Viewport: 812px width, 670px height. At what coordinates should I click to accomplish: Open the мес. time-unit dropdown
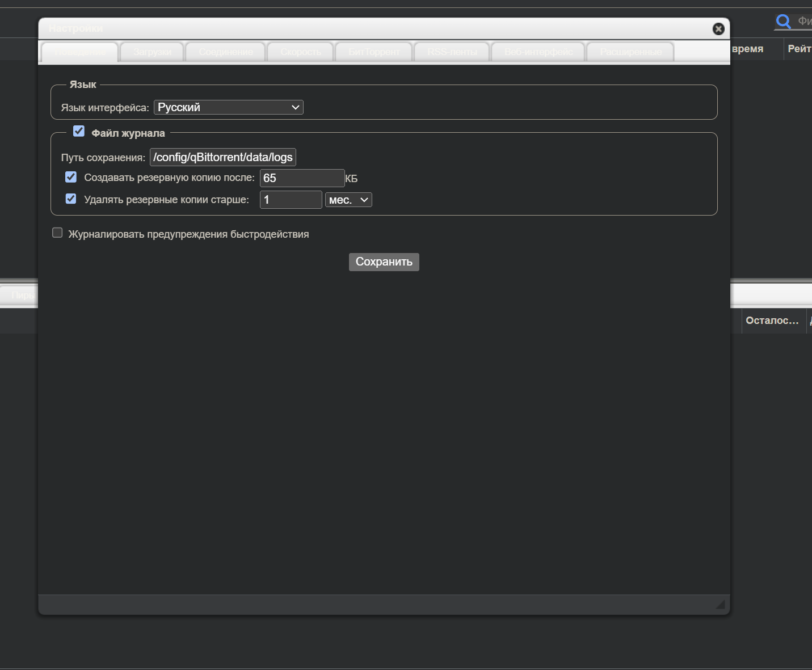pos(348,200)
